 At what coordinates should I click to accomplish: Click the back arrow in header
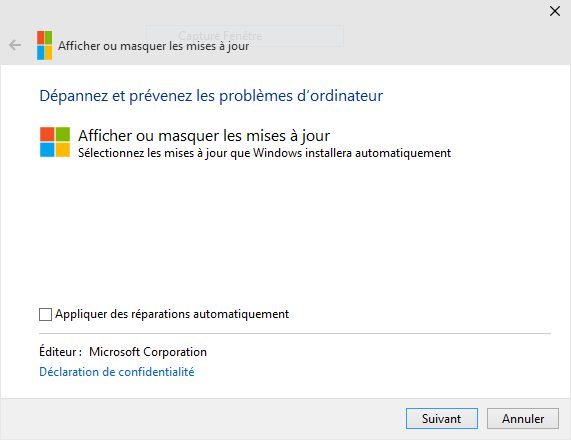click(x=15, y=45)
